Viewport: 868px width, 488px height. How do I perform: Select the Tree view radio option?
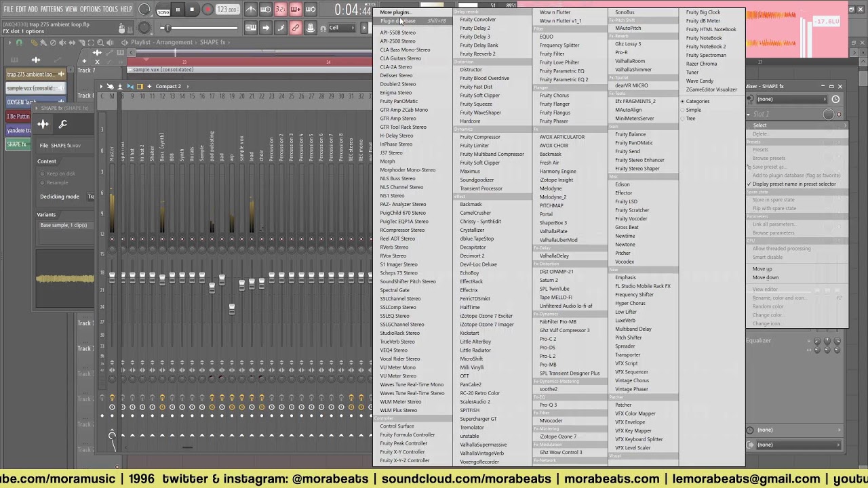tap(690, 119)
